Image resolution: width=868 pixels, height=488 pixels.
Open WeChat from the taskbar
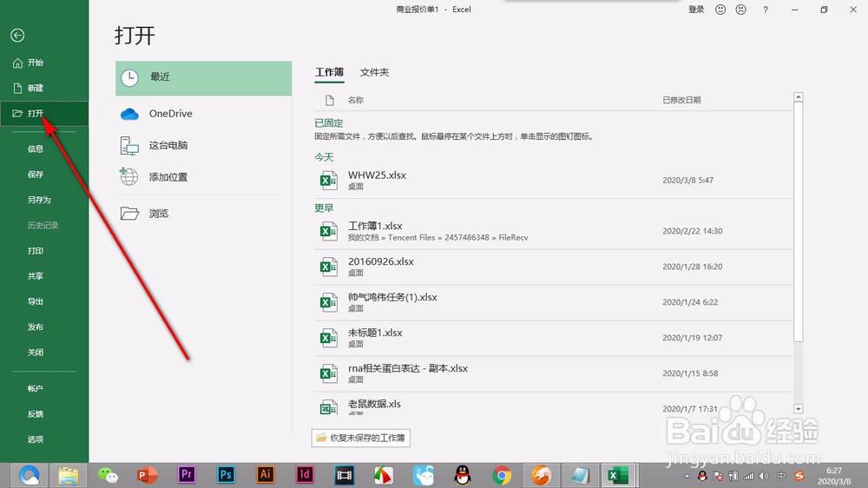[108, 475]
